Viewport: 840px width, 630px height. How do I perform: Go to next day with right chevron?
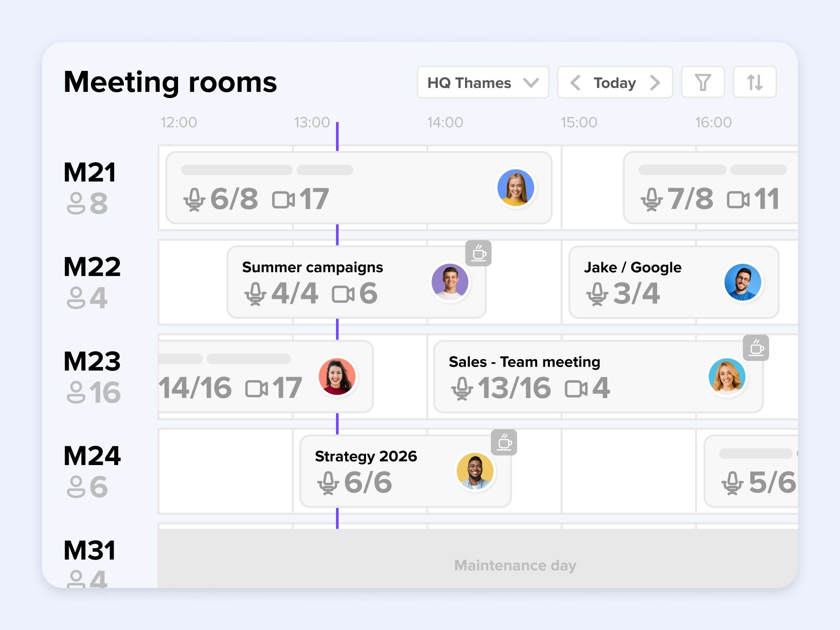click(655, 82)
